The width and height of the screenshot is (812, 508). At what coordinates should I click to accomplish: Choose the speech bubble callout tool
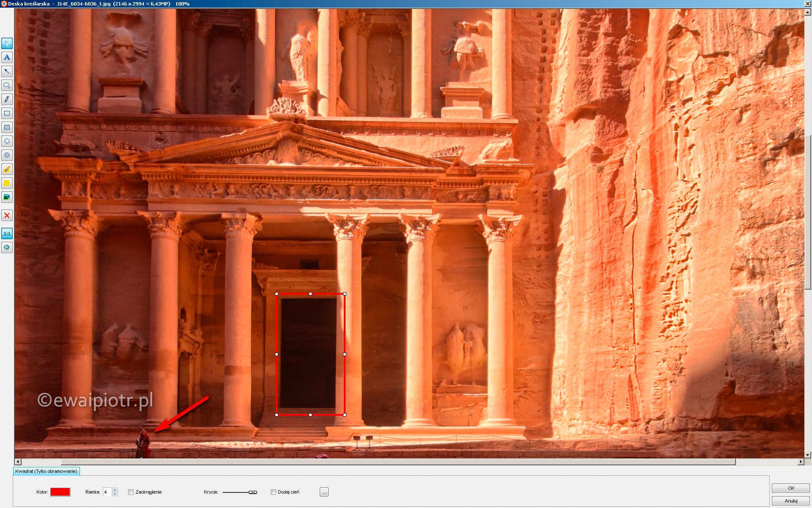click(x=7, y=85)
